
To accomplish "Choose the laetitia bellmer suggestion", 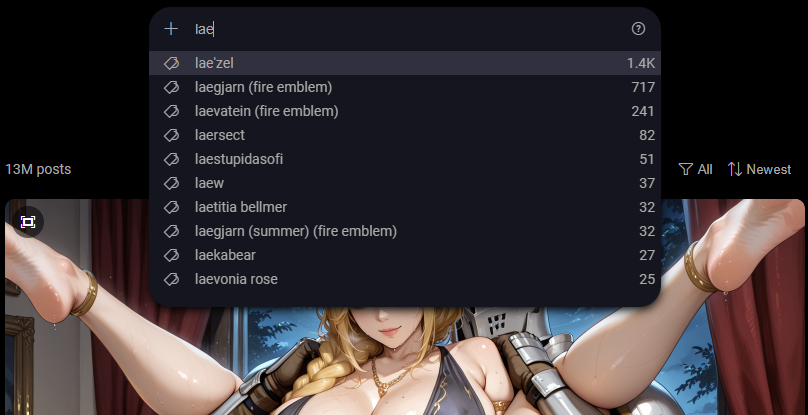I will 405,207.
